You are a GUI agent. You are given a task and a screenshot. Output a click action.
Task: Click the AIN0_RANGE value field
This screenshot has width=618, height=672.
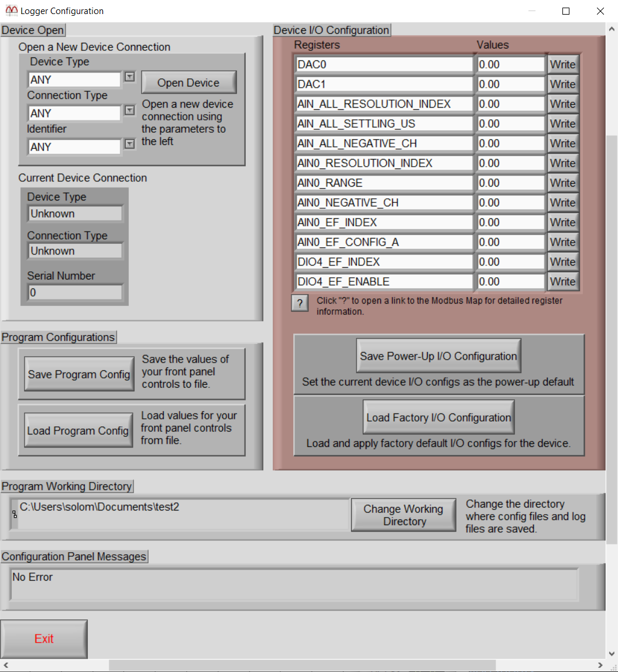[x=511, y=182]
